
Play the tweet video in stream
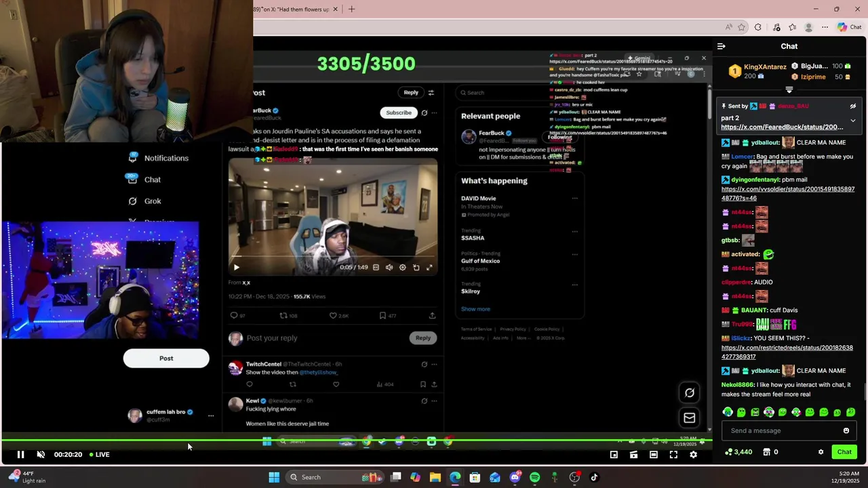pos(236,267)
